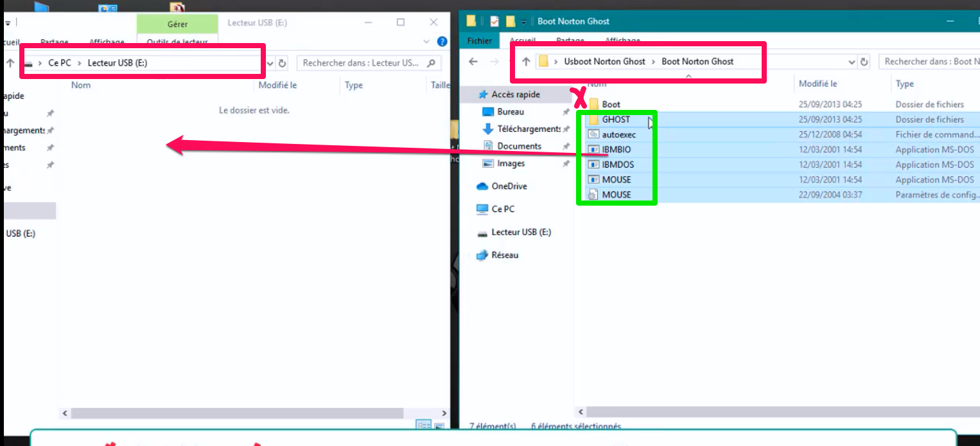Image resolution: width=980 pixels, height=446 pixels.
Task: Click Ce PC breadcrumb in USB window
Action: tap(60, 63)
